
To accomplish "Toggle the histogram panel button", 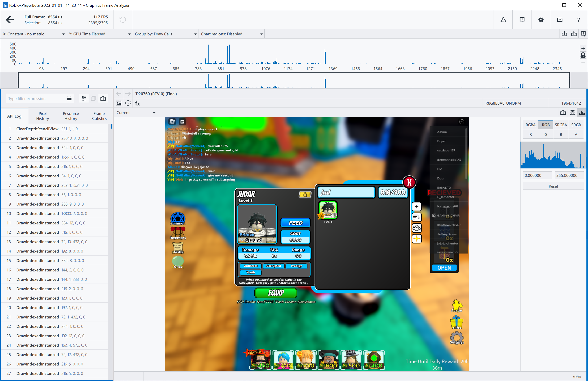I will click(582, 113).
